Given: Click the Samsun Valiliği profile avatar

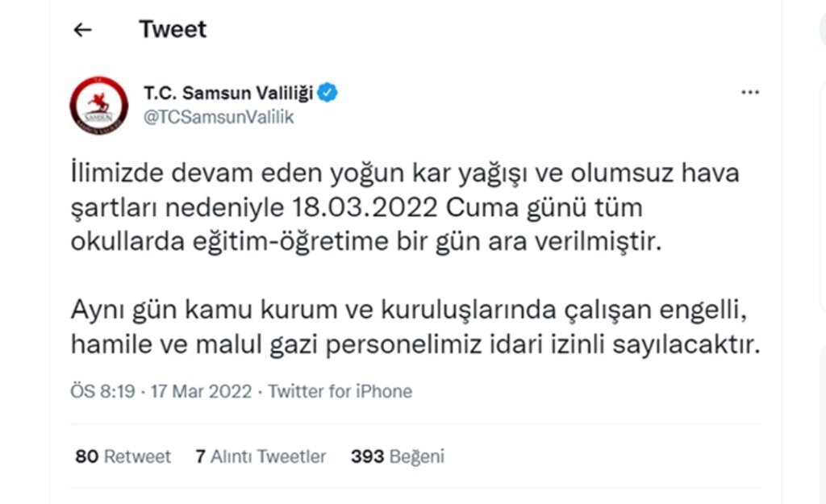Looking at the screenshot, I should (98, 106).
